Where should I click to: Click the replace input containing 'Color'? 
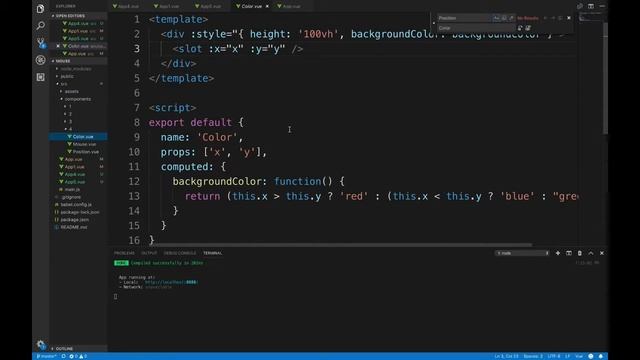(x=477, y=28)
